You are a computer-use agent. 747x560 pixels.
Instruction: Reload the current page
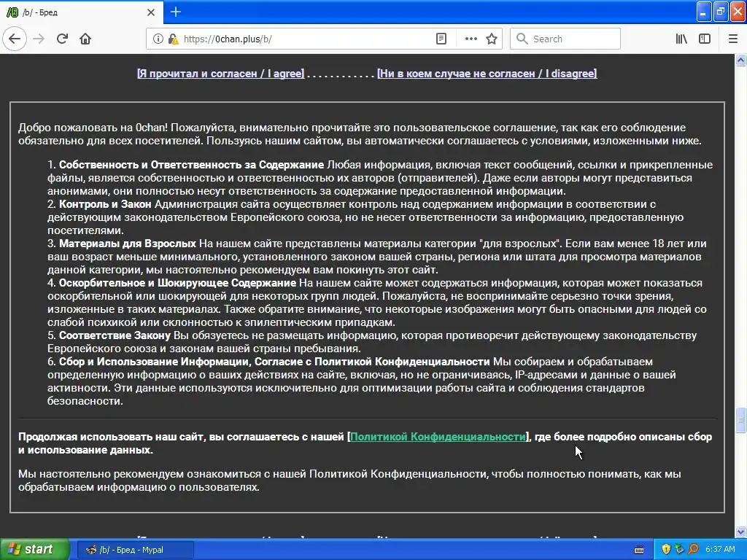pyautogui.click(x=62, y=39)
